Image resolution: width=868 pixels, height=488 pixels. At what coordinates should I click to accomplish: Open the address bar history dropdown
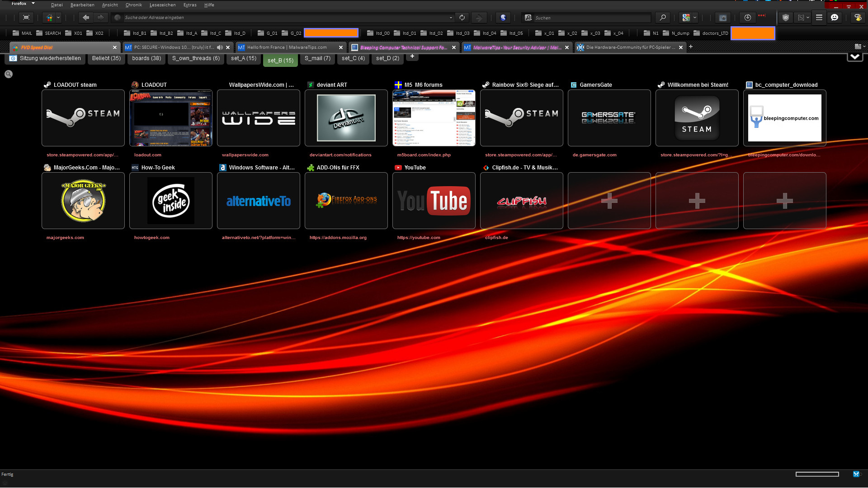click(451, 18)
